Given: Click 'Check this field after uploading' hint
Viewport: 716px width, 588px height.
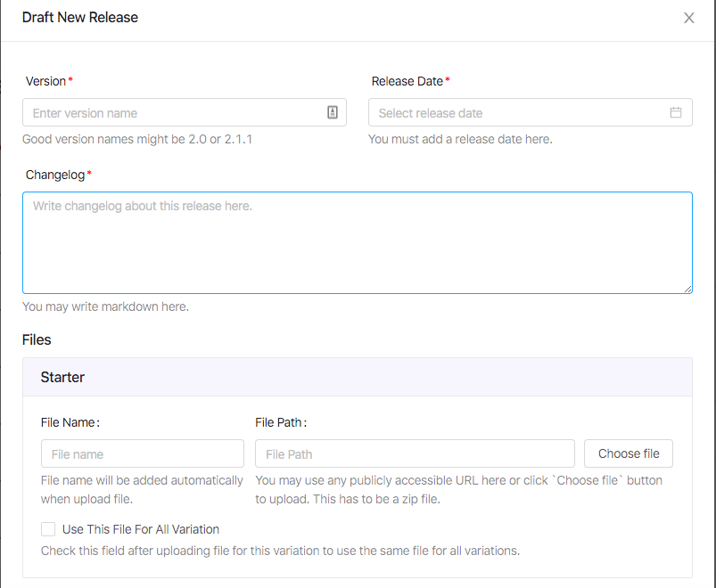Looking at the screenshot, I should coord(280,551).
